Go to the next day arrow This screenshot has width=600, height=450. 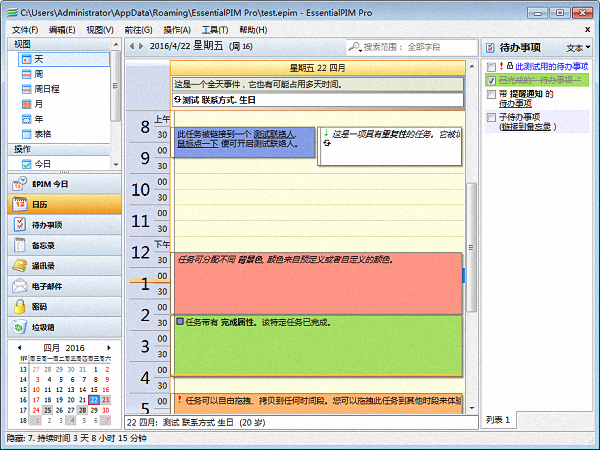click(141, 46)
